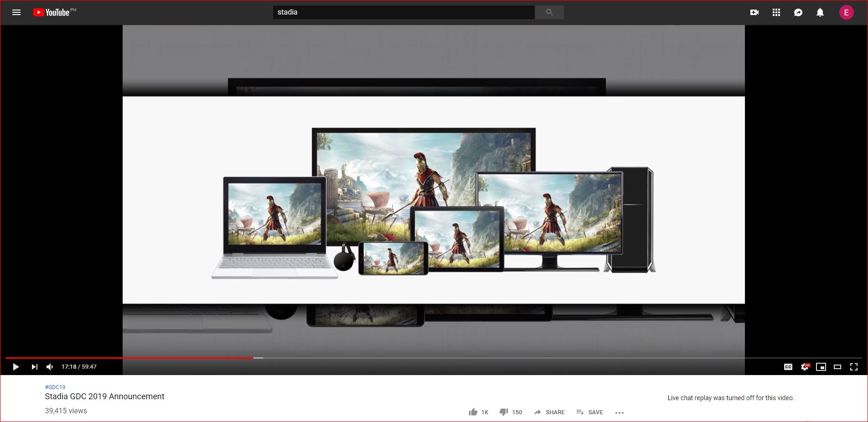
Task: Click the search field containing 'stadia'
Action: pos(403,12)
